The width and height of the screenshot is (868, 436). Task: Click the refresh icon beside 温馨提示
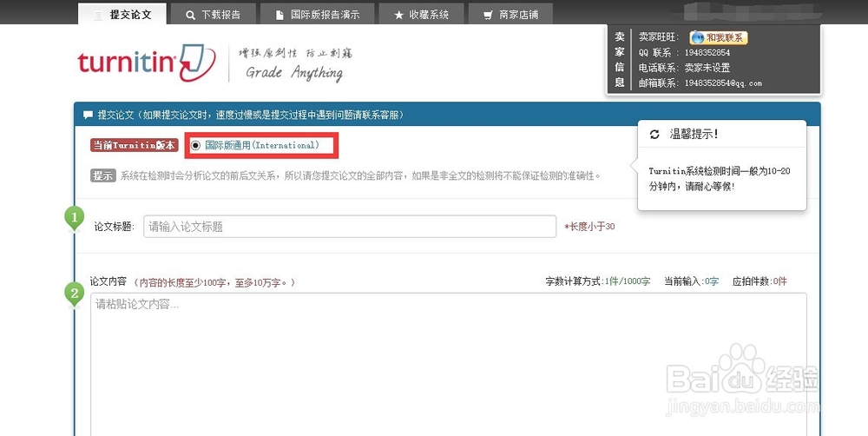click(x=654, y=134)
